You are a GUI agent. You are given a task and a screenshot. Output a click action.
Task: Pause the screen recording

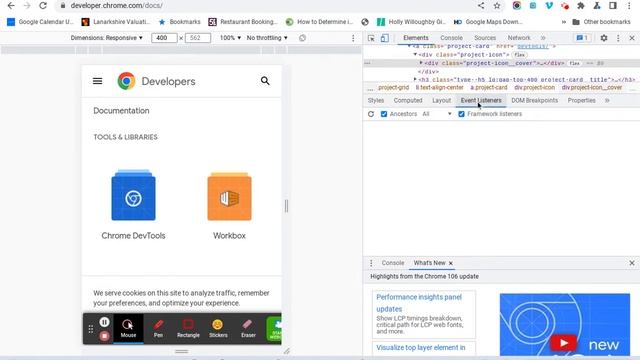coord(104,322)
